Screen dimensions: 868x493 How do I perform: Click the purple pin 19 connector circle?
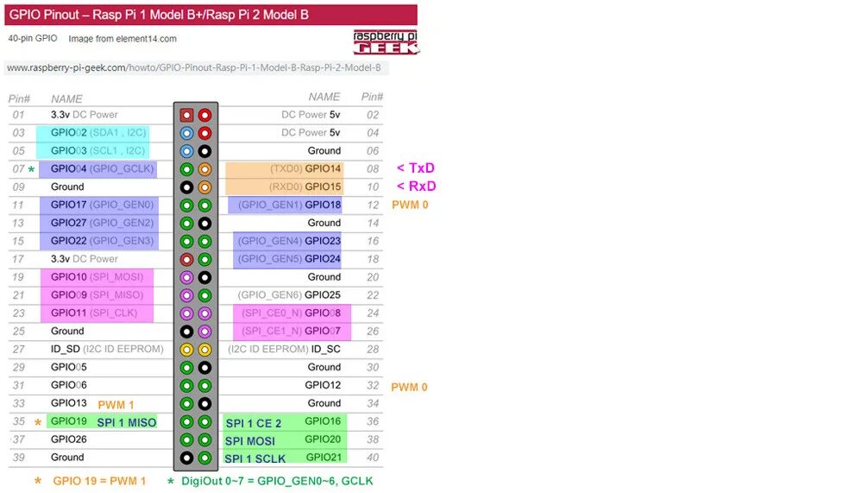[x=186, y=277]
